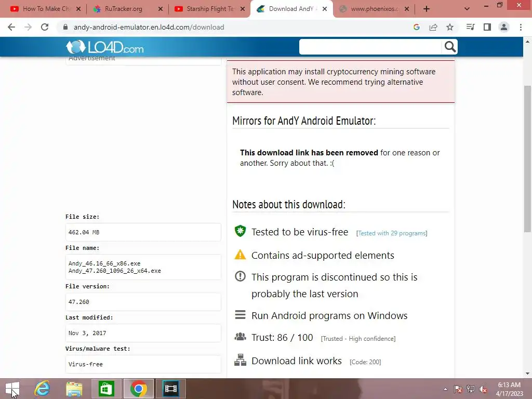
Task: Toggle the browser side panel
Action: (x=487, y=27)
